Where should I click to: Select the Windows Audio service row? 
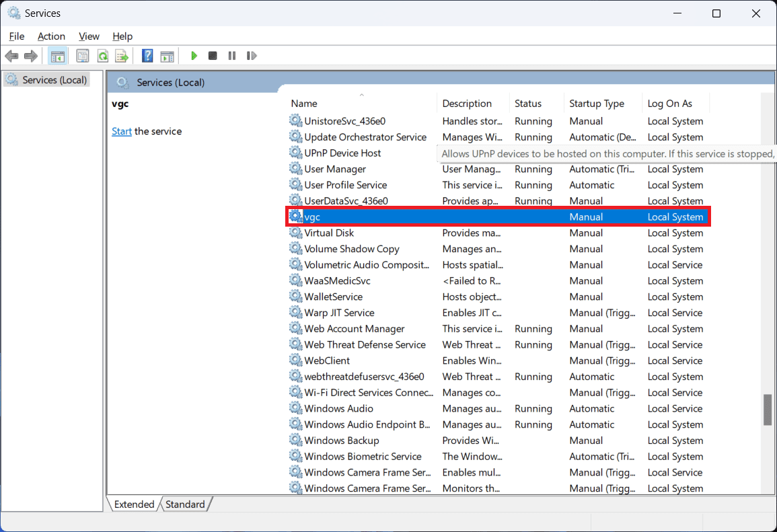click(x=338, y=409)
